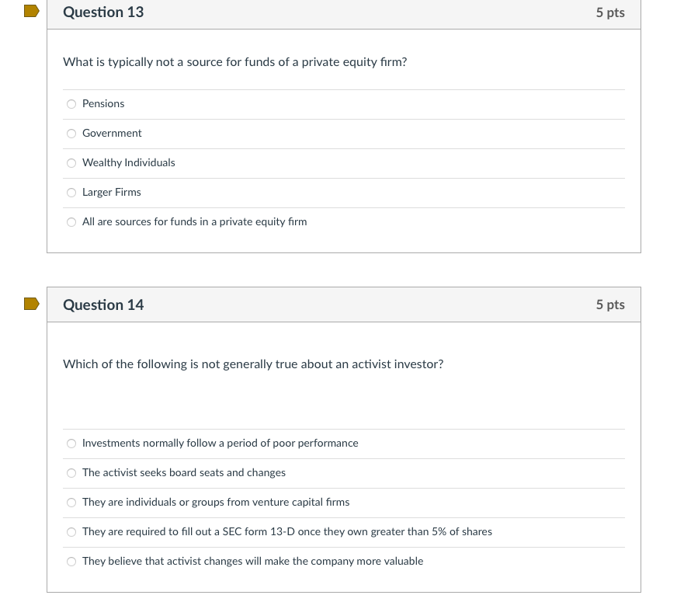
Task: Select the Government answer option
Action: click(x=71, y=134)
